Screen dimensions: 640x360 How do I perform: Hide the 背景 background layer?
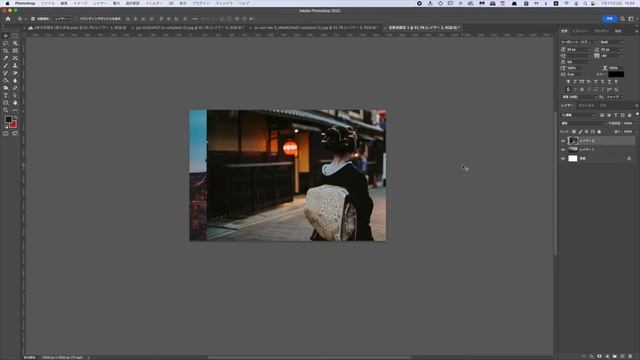[x=563, y=158]
